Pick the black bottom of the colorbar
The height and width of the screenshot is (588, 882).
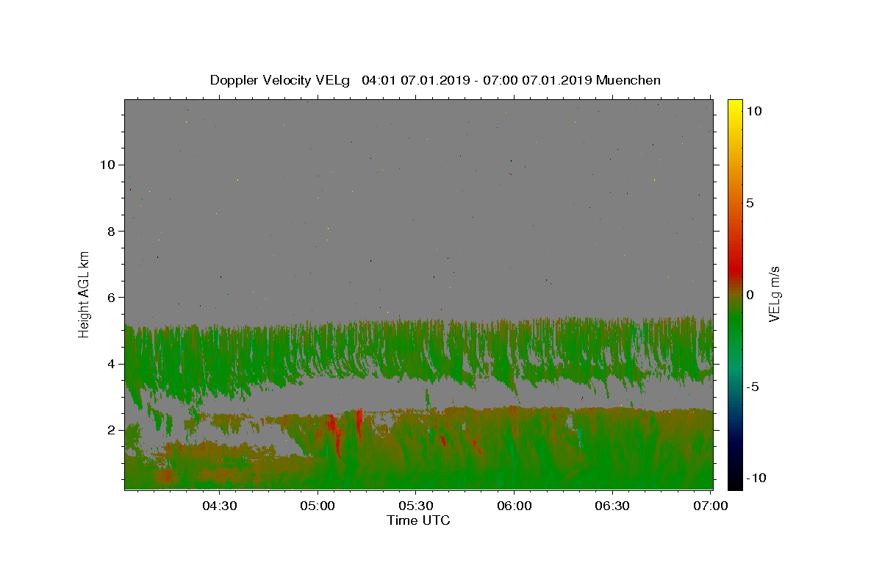(734, 481)
